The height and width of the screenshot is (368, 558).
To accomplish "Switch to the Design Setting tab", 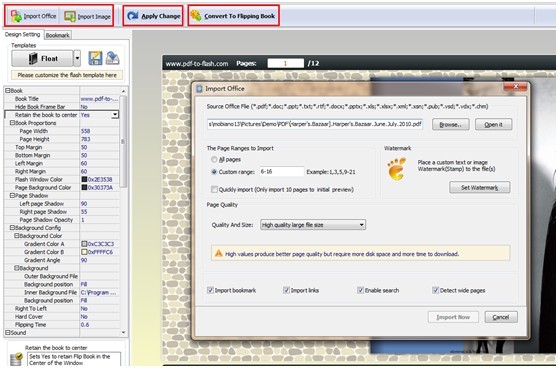I will coord(22,35).
